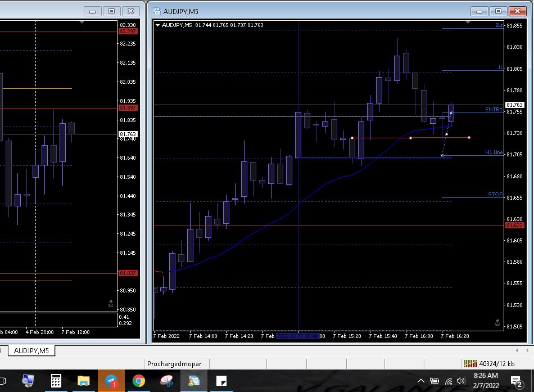The image size is (534, 392).
Task: Click the 81.763 price tag in the AUDJPY,M5 chart
Action: pyautogui.click(x=514, y=105)
